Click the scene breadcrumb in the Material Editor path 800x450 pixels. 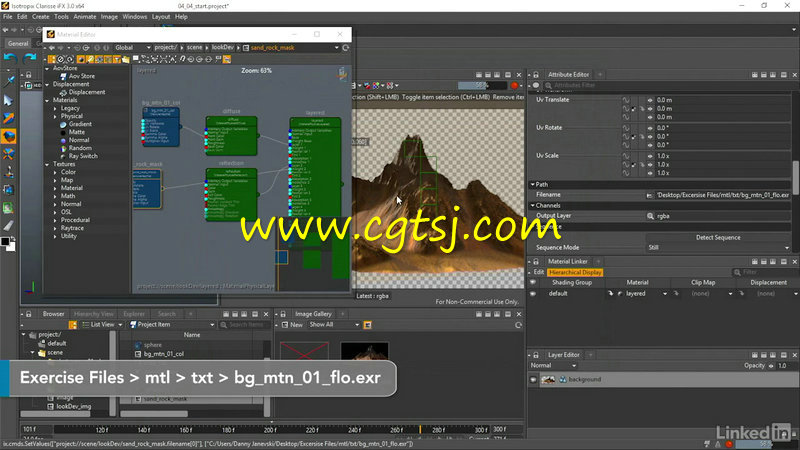click(x=194, y=47)
